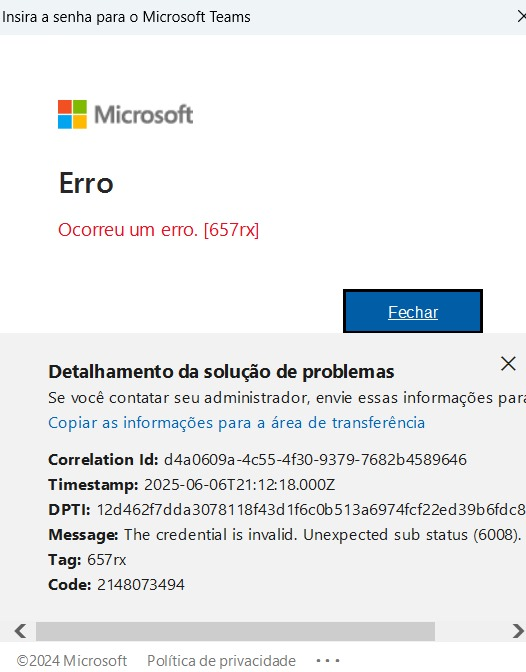The width and height of the screenshot is (526, 672).
Task: Click the Microsoft four-square logo
Action: click(x=72, y=114)
